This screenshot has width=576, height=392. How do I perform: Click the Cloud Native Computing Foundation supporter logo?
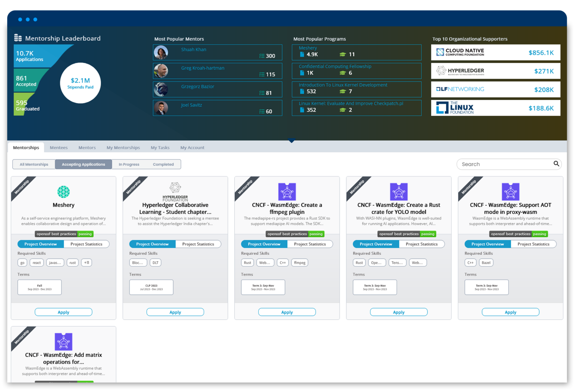coord(459,52)
